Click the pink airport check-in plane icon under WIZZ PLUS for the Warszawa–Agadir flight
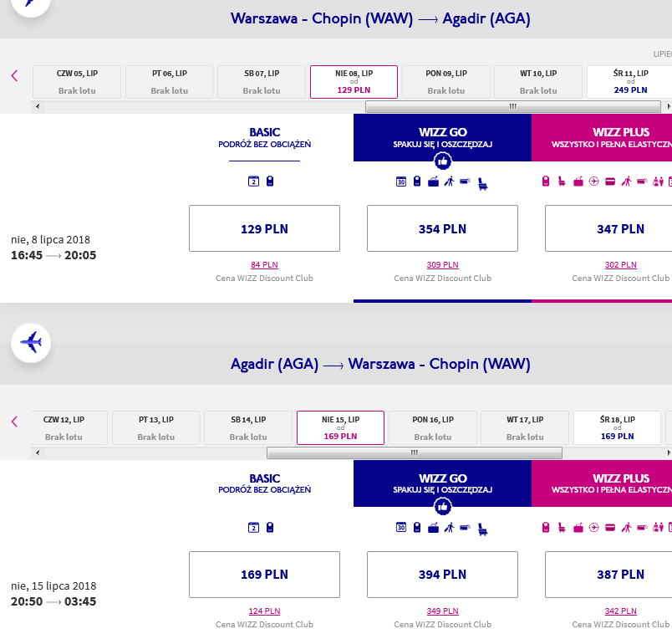Screen dimensions: 672x634 (594, 182)
